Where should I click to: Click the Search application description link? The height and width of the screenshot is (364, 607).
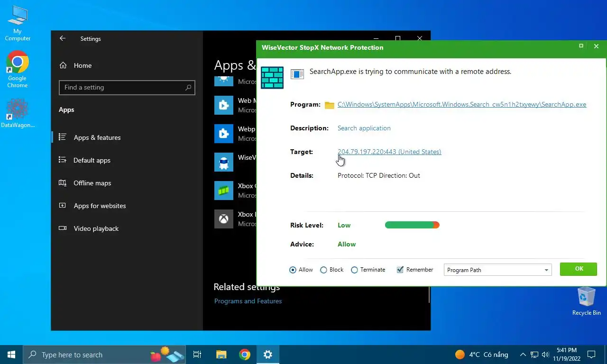coord(364,128)
